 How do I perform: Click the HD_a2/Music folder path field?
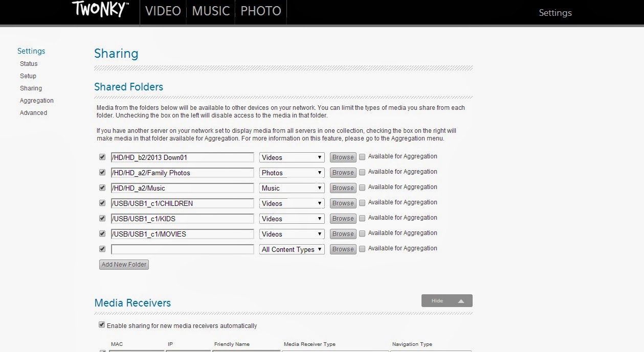pyautogui.click(x=182, y=188)
